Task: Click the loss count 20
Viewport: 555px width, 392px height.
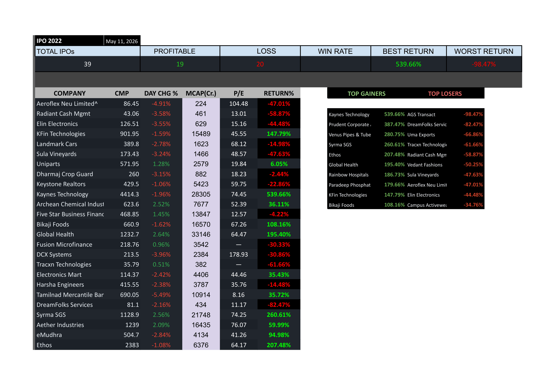Action: 260,64
